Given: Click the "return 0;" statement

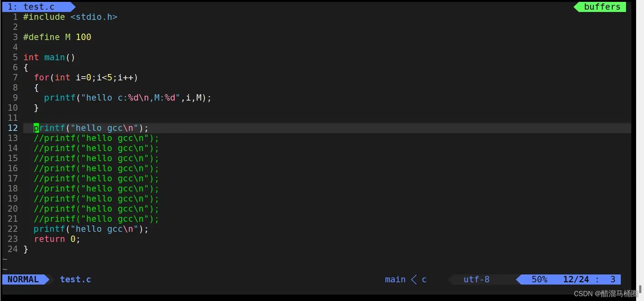Looking at the screenshot, I should pos(57,239).
